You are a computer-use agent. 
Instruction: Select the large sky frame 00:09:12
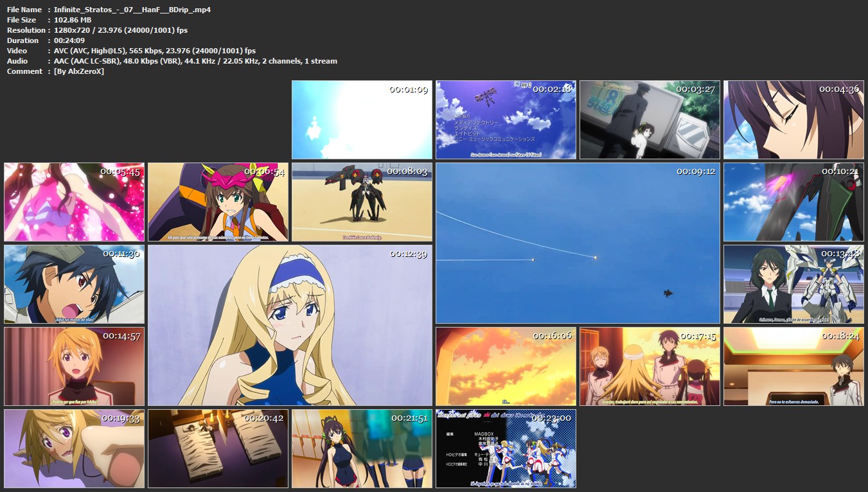(x=578, y=243)
